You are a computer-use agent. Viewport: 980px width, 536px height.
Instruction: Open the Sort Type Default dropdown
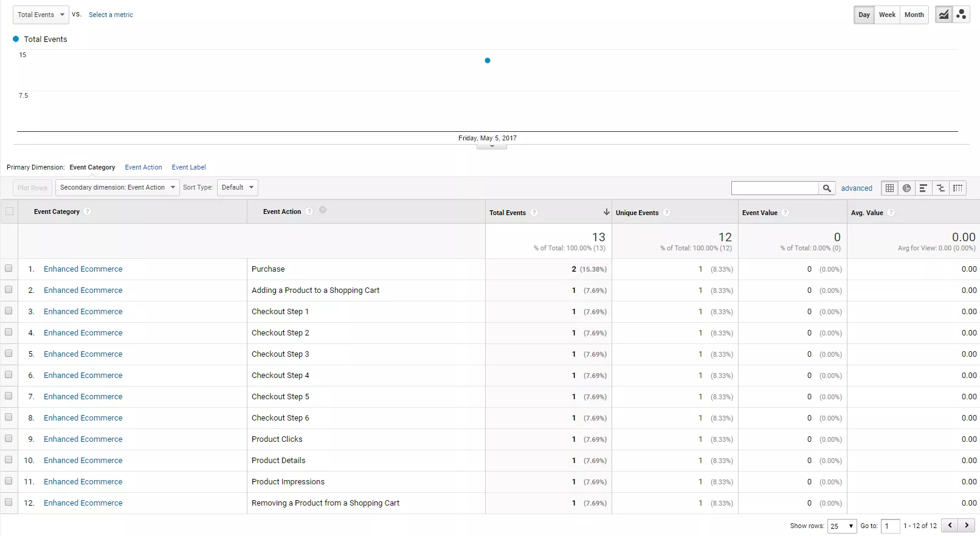pyautogui.click(x=238, y=187)
